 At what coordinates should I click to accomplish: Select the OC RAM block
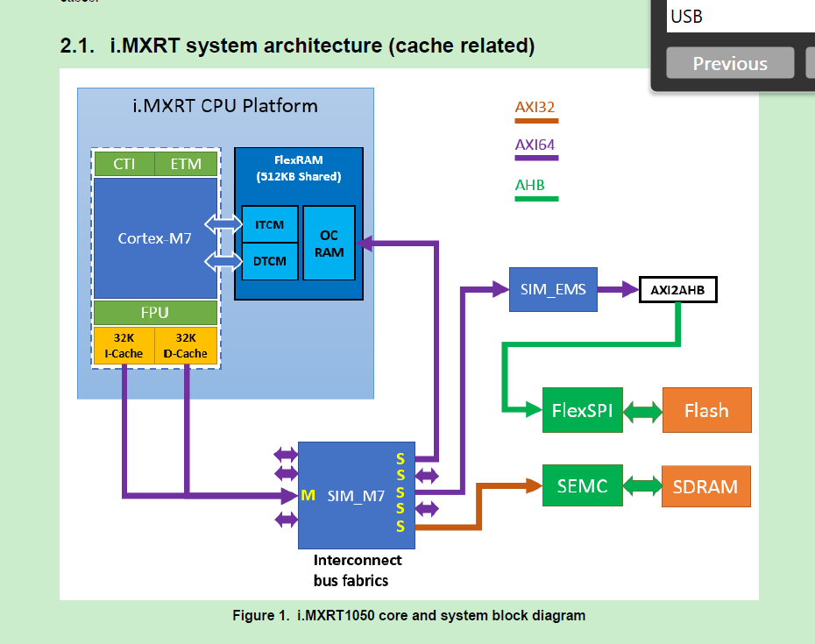(329, 243)
